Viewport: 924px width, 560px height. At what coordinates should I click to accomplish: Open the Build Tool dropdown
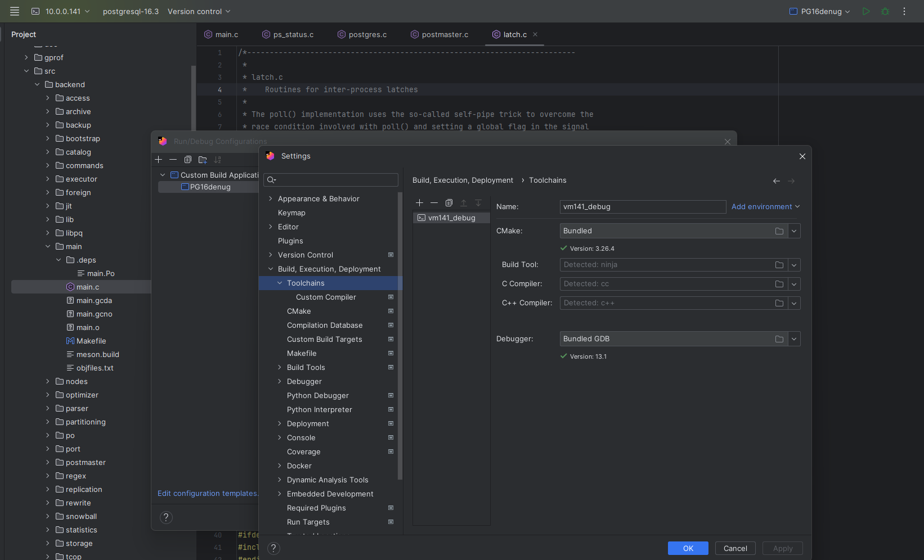click(794, 265)
